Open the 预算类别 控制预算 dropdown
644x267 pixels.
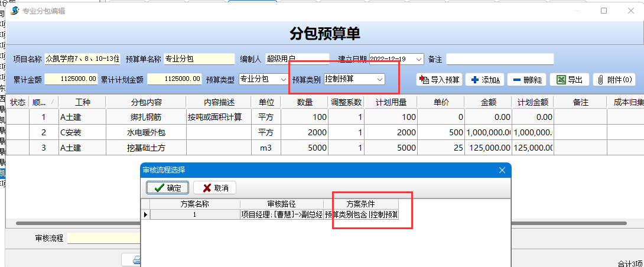[379, 79]
